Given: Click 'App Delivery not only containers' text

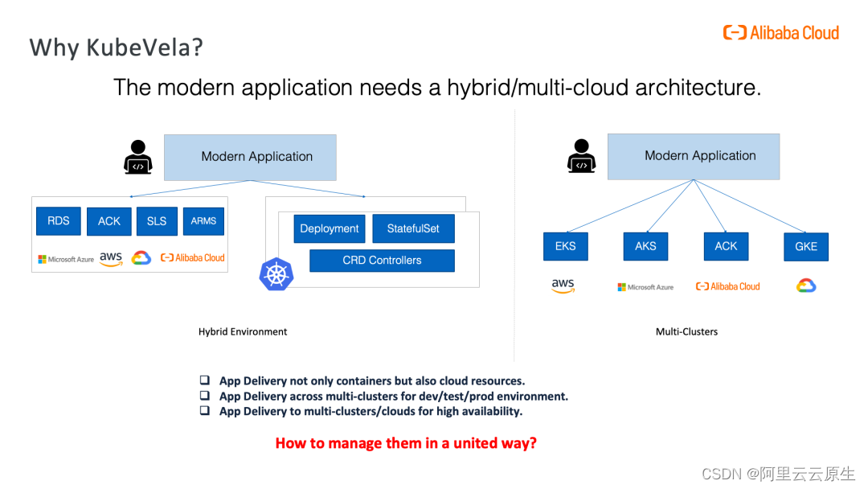Looking at the screenshot, I should [372, 381].
